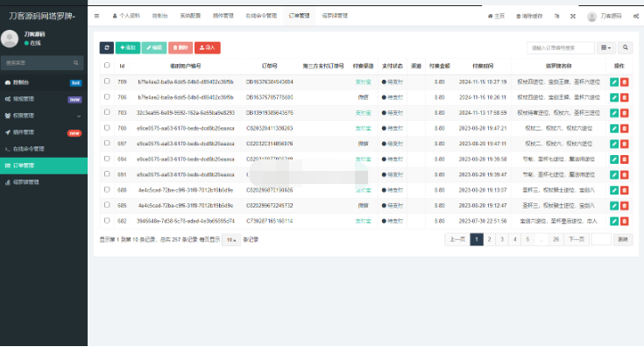The image size is (644, 354).
Task: Select the checkbox of row 703
Action: coord(107,112)
